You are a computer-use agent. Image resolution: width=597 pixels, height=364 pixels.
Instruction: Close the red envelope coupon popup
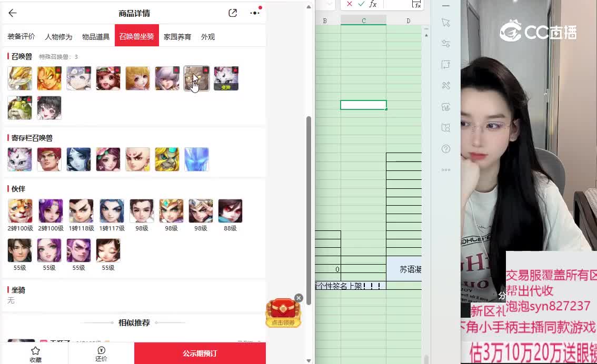tap(299, 298)
